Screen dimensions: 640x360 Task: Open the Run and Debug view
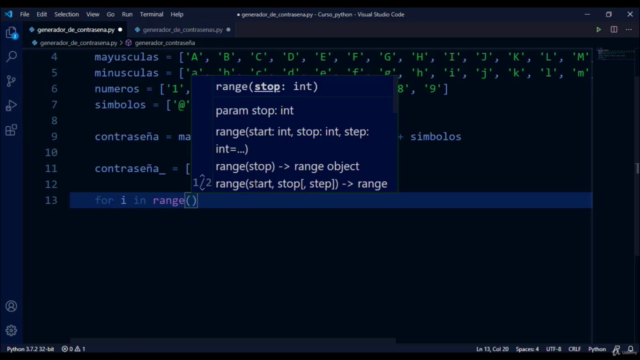coord(11,106)
